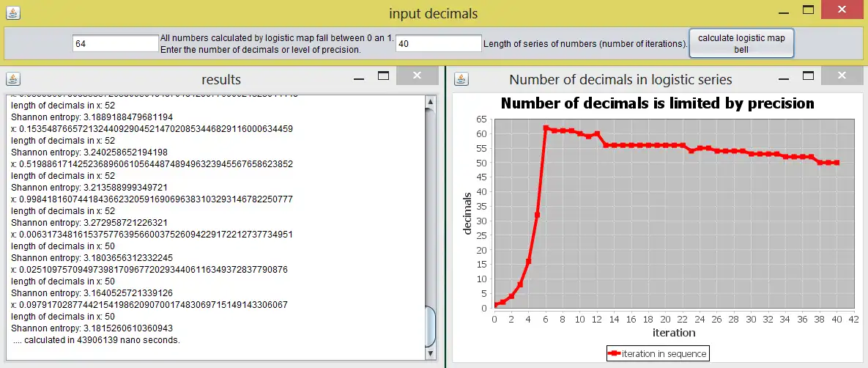Select the x value line starting 0.00631734

pos(152,235)
